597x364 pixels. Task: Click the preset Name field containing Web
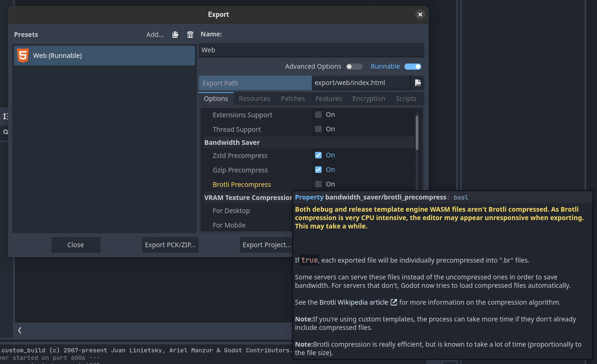point(311,50)
